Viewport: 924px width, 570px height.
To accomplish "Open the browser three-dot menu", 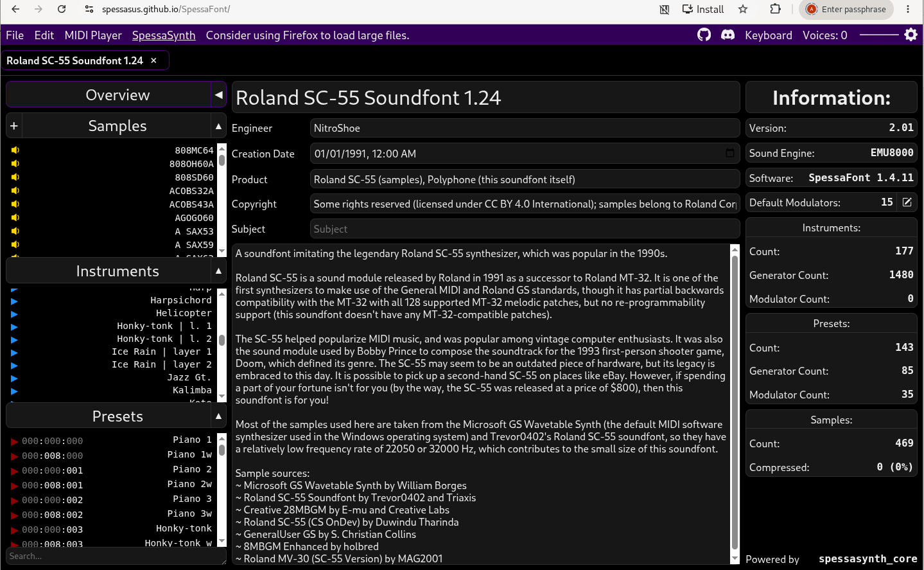I will (x=908, y=9).
